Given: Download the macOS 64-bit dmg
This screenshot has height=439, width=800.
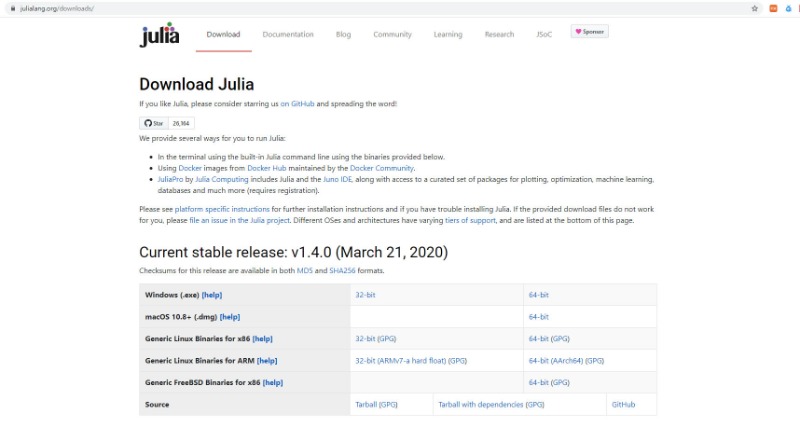Looking at the screenshot, I should coord(538,317).
